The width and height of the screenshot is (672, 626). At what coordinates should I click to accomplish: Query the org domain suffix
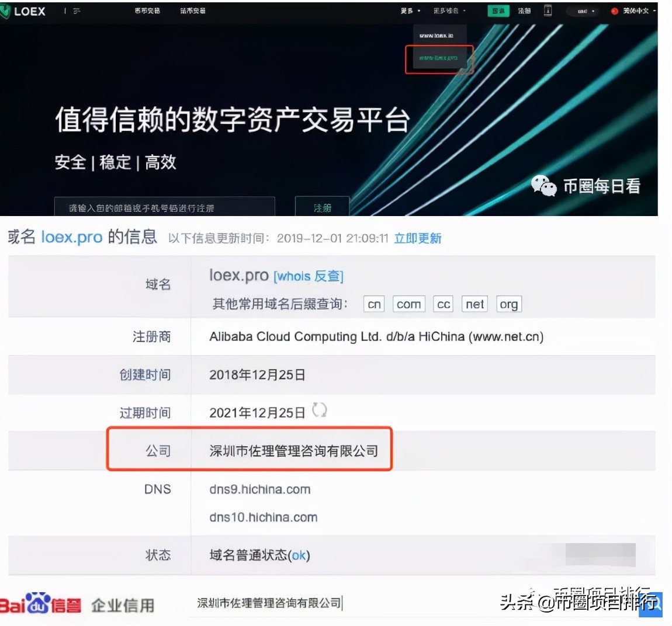click(509, 304)
